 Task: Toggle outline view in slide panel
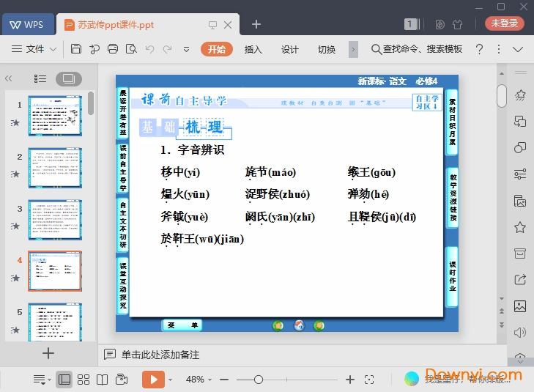(x=40, y=78)
